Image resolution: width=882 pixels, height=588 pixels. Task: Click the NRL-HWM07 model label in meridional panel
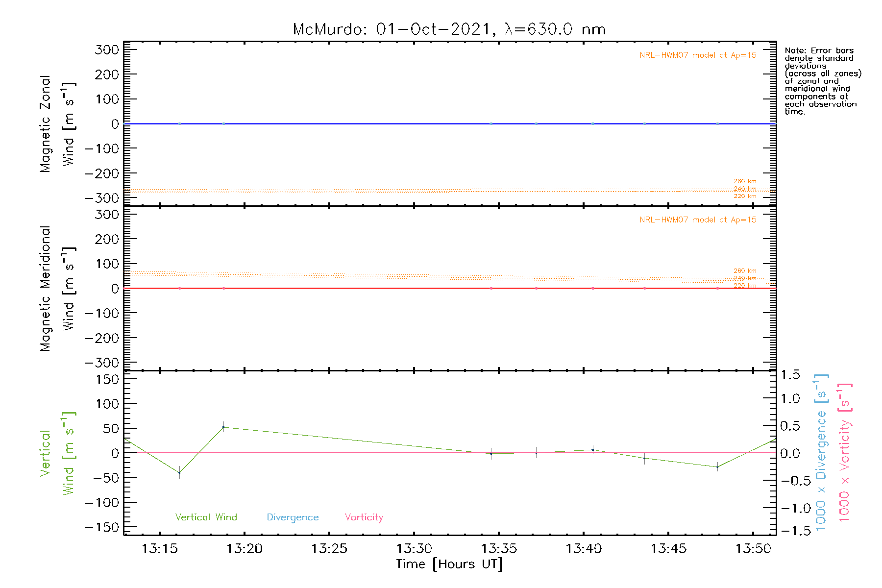pyautogui.click(x=698, y=220)
